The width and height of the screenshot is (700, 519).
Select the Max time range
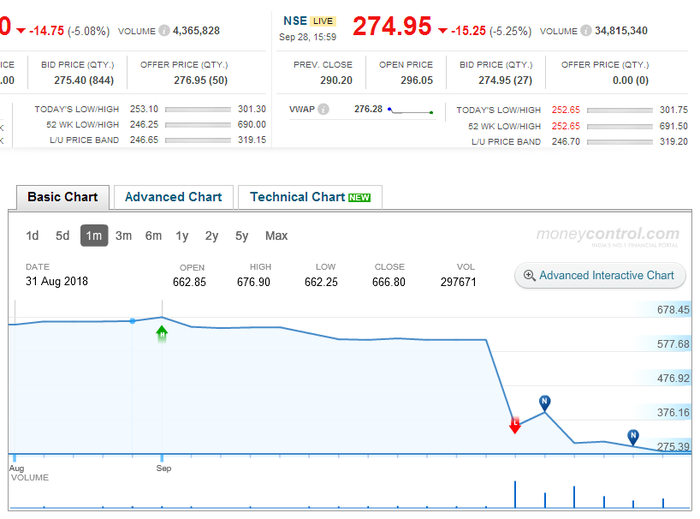[x=276, y=236]
